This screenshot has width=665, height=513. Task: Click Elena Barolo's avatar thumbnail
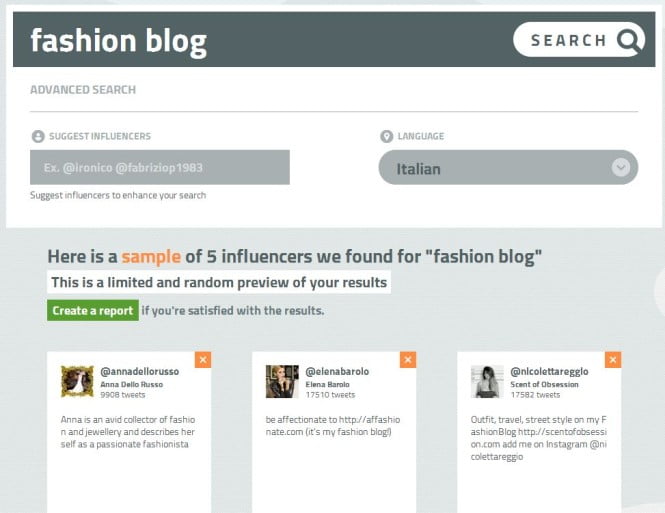281,381
